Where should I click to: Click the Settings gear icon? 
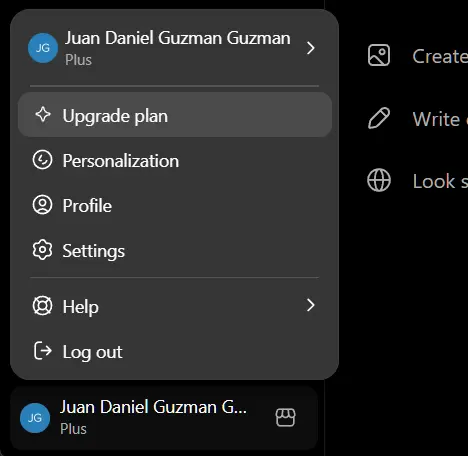click(x=42, y=250)
